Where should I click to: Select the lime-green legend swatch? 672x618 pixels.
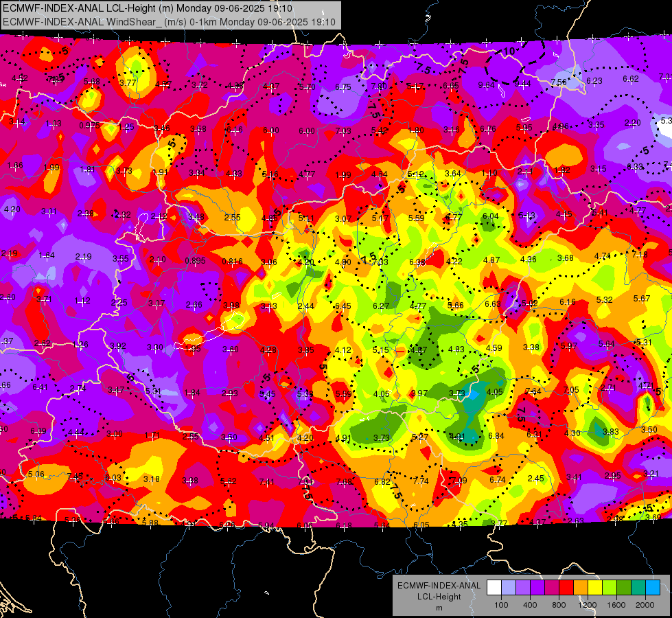(610, 588)
